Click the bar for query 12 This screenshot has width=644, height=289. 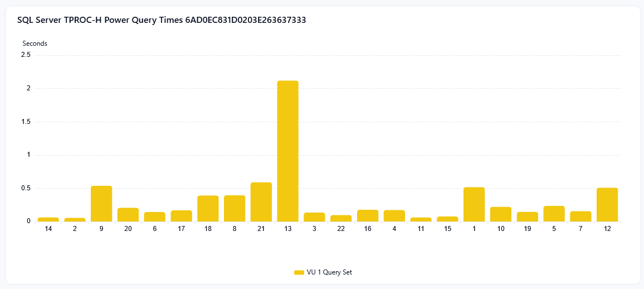(x=607, y=205)
